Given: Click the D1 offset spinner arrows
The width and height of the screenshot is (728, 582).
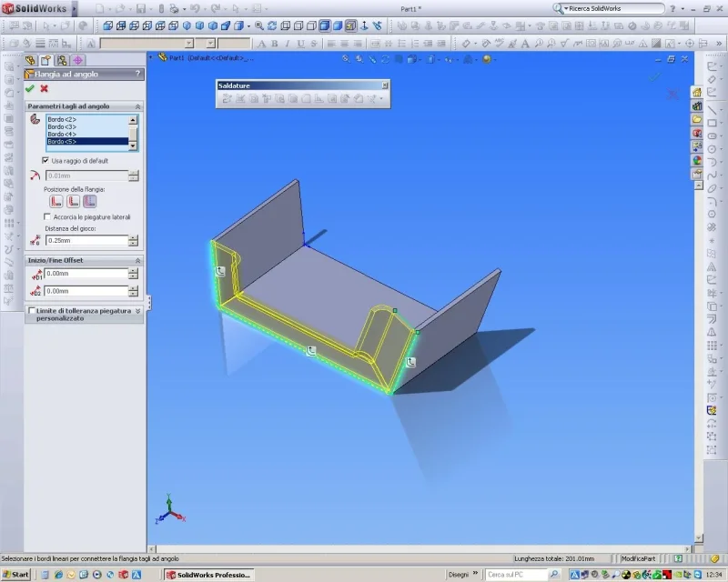Looking at the screenshot, I should tap(133, 274).
